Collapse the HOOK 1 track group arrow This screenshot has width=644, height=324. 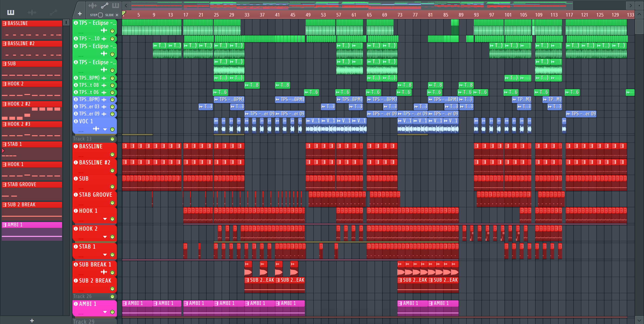(105, 219)
